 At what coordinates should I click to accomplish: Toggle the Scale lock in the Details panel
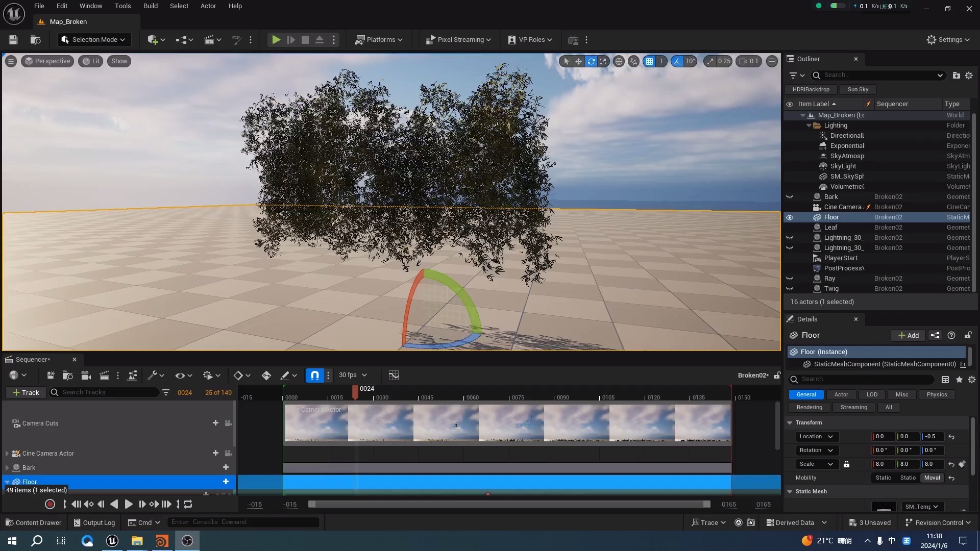tap(847, 464)
